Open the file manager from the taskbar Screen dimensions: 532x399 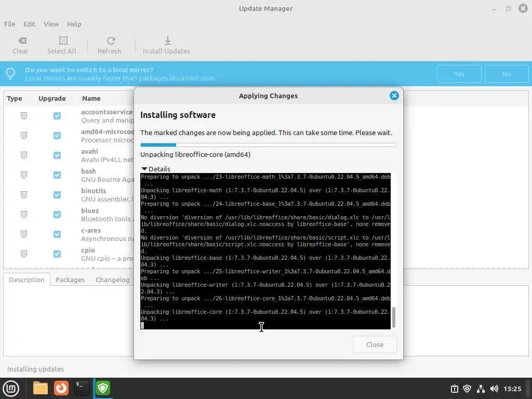tap(41, 388)
